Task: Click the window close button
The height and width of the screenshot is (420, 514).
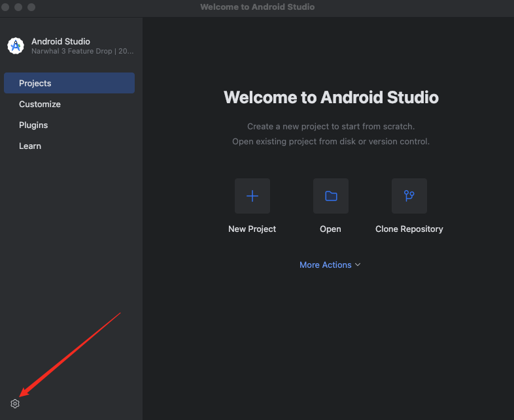Action: pos(5,7)
